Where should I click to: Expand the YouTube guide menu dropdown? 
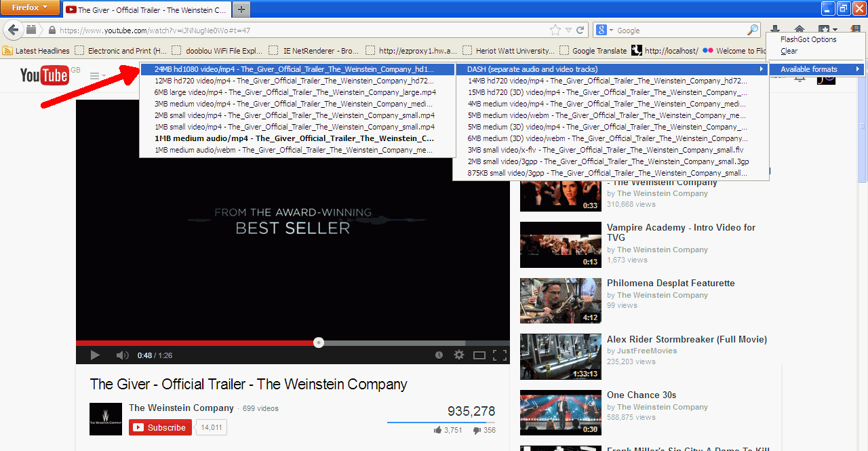[98, 75]
